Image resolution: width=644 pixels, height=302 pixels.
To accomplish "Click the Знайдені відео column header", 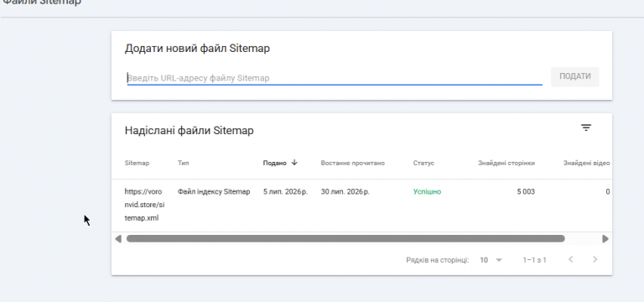I will point(586,163).
